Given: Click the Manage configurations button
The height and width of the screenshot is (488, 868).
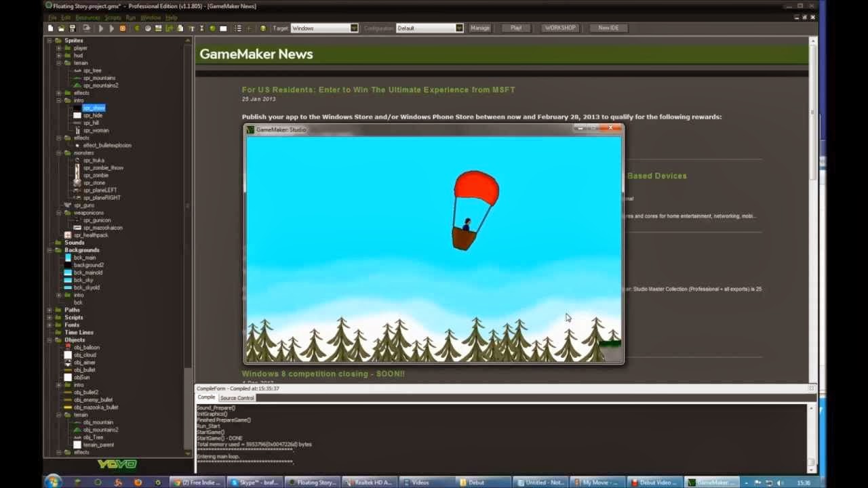Looking at the screenshot, I should pos(480,28).
